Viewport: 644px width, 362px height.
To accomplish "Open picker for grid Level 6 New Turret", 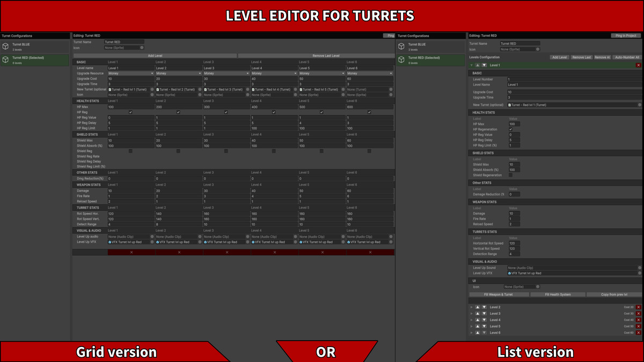I will pyautogui.click(x=391, y=90).
